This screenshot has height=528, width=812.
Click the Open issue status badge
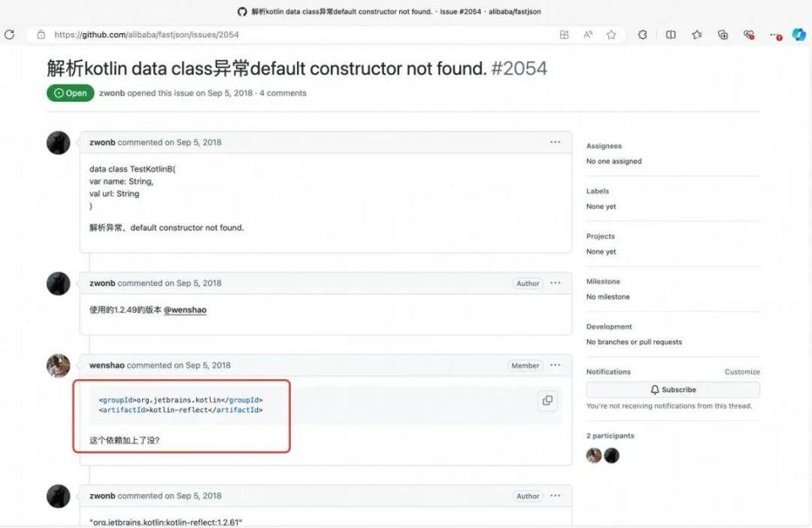pos(70,93)
